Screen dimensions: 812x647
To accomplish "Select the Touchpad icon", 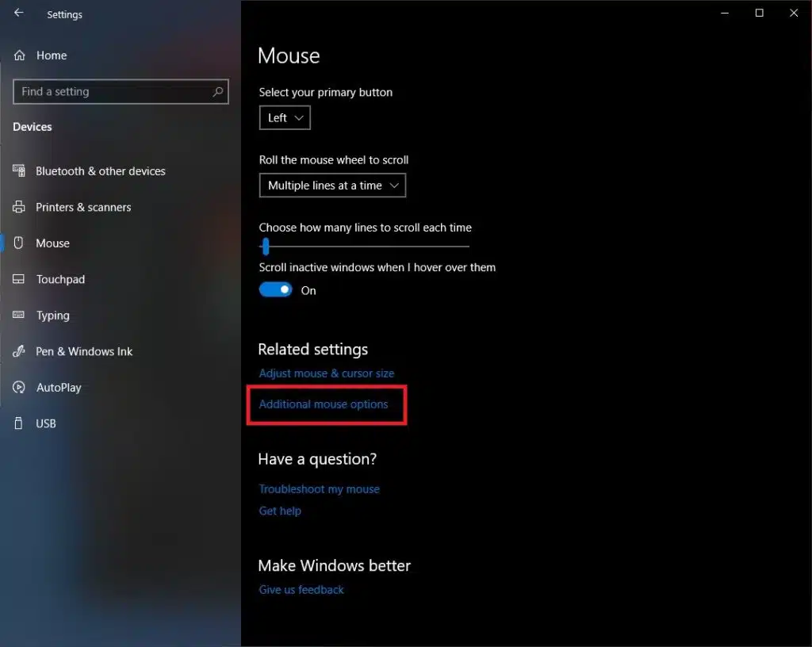I will [20, 279].
